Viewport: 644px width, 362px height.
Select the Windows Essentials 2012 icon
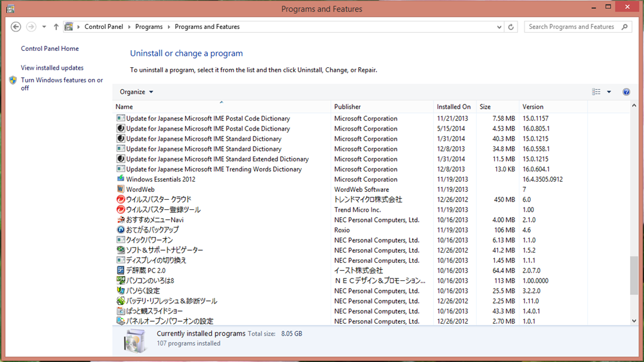120,179
